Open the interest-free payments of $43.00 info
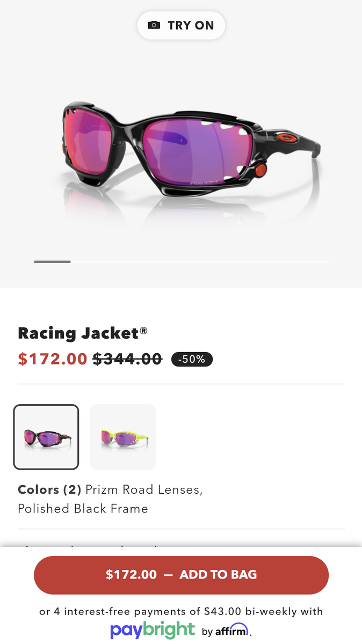This screenshot has height=644, width=362. (x=181, y=611)
